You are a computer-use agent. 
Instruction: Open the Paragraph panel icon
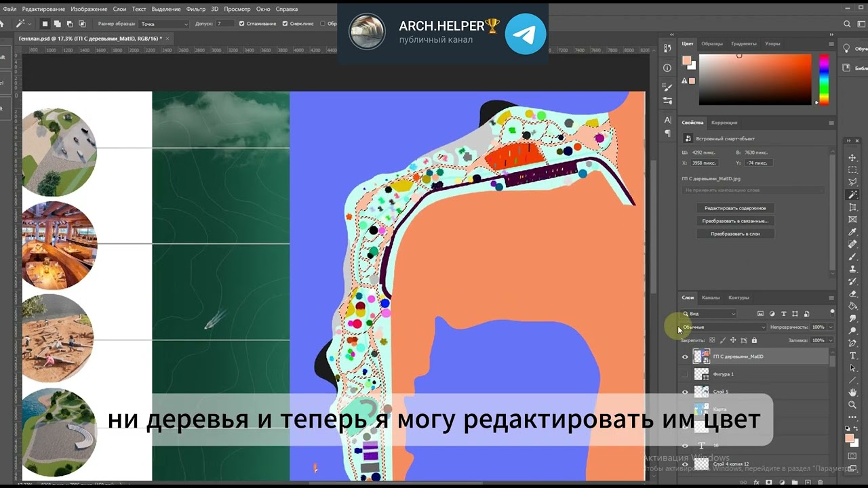click(667, 133)
